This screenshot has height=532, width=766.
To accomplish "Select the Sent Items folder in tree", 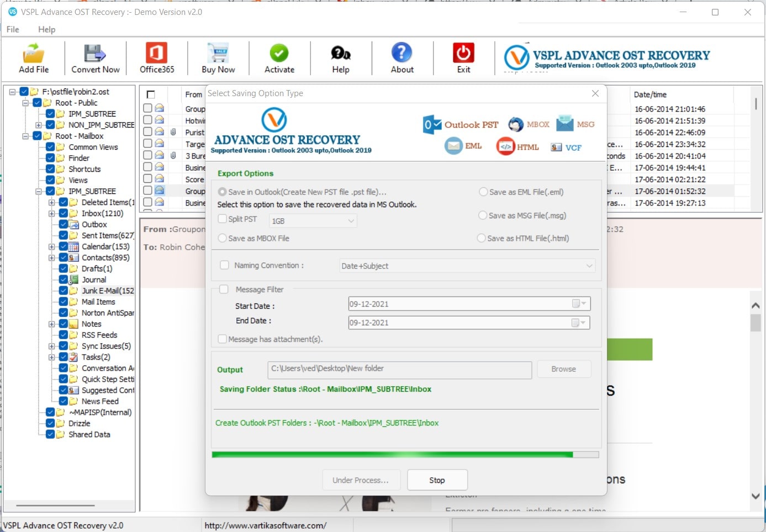I will coord(108,235).
